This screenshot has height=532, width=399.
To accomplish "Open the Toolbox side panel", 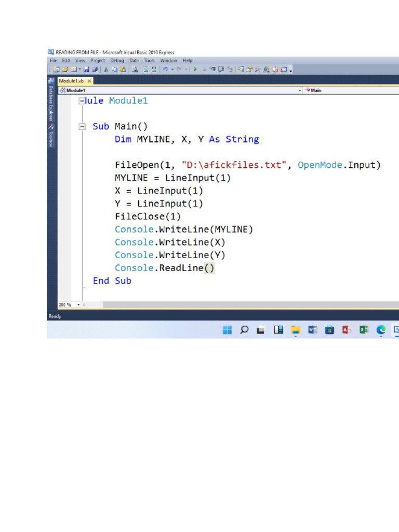I will 51,136.
